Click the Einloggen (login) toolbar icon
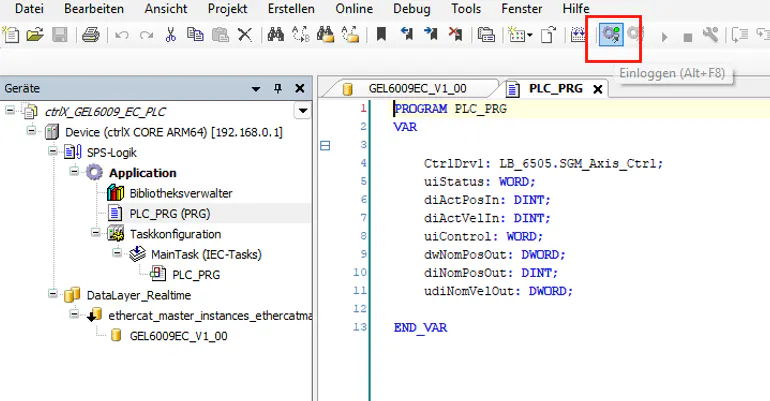The image size is (770, 401). click(610, 35)
